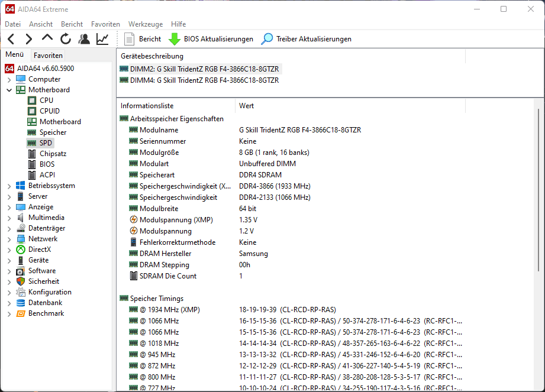Screen dimensions: 545x392
Task: Open the graph chart icon in toolbar
Action: pos(102,39)
